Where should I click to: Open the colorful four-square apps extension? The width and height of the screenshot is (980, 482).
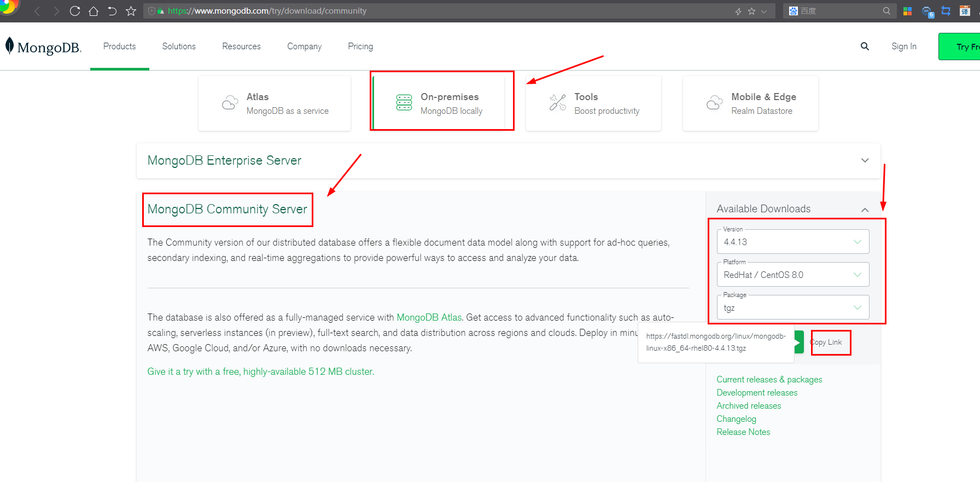coord(908,11)
